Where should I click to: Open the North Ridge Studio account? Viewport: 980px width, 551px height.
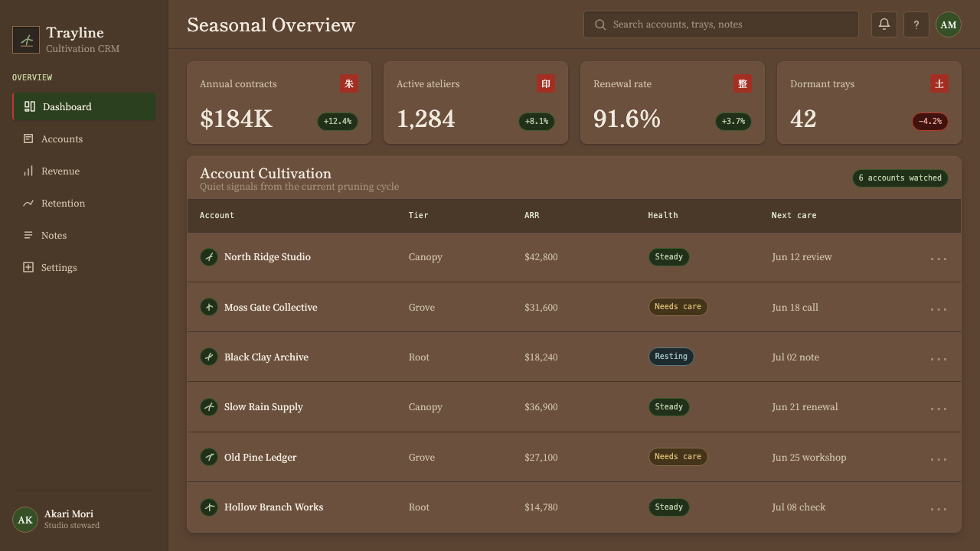(x=267, y=257)
